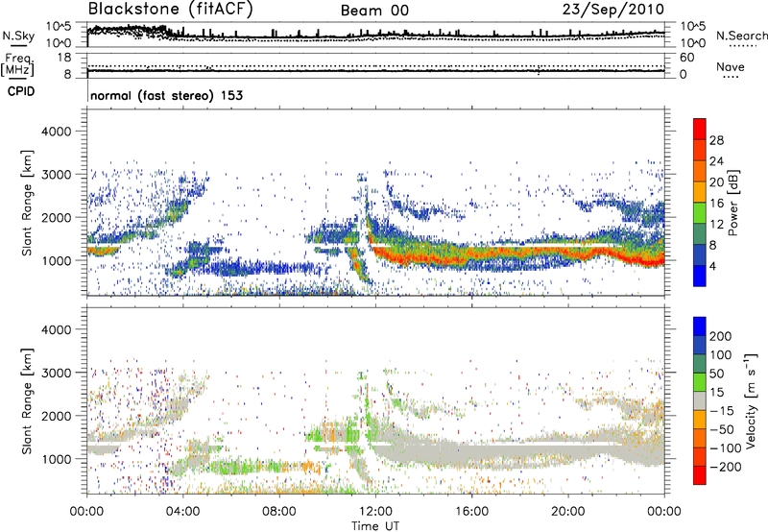Click the 'Power [dB]' color bar label
The image size is (768, 532).
click(x=733, y=203)
